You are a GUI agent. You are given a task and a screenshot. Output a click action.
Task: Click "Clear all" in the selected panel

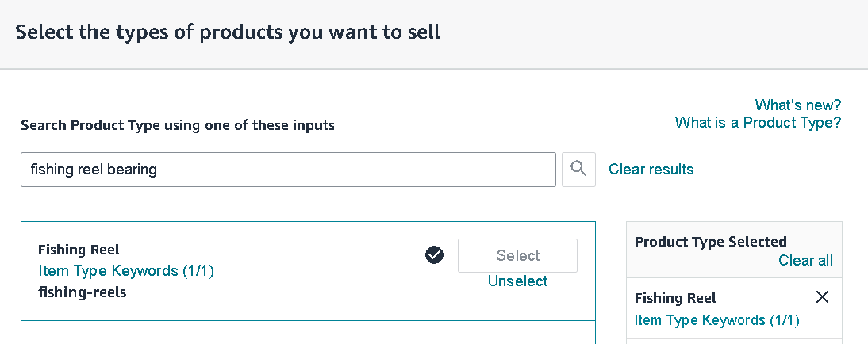(x=805, y=261)
